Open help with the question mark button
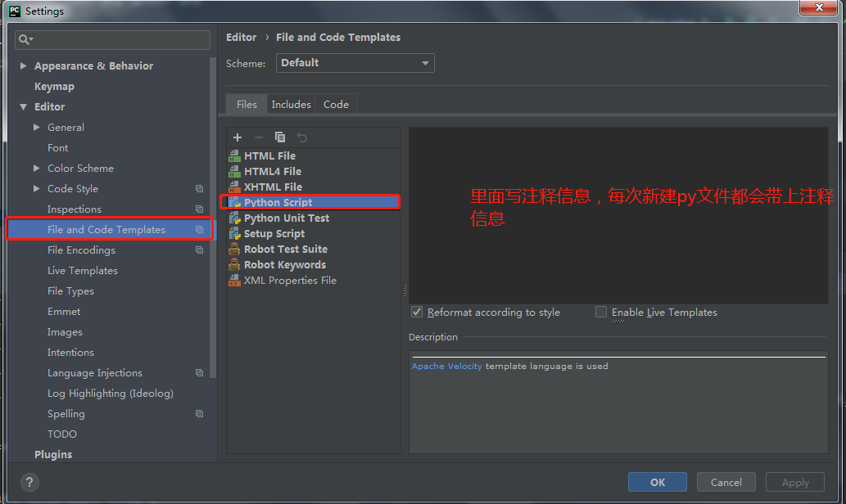 click(29, 483)
